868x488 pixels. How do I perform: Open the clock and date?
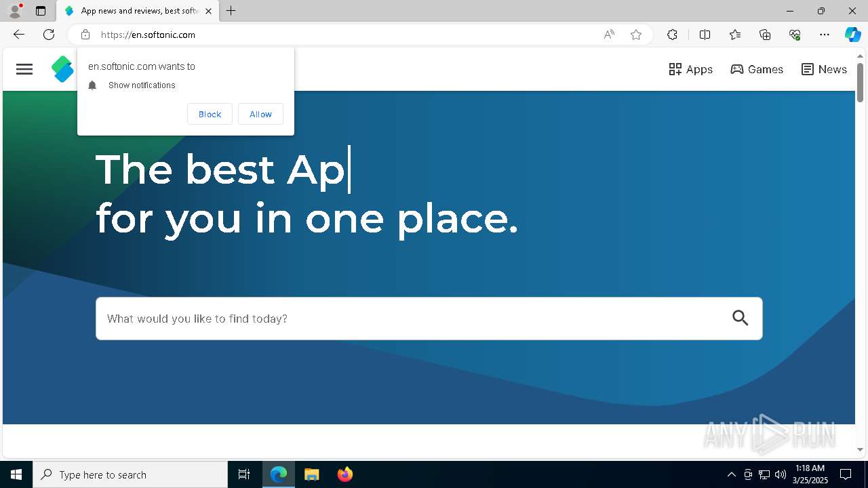coord(810,474)
